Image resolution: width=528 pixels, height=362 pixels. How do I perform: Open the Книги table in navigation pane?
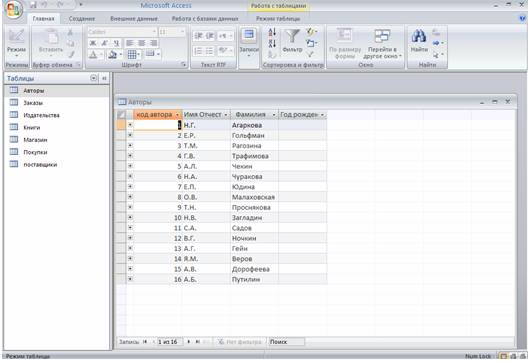32,128
